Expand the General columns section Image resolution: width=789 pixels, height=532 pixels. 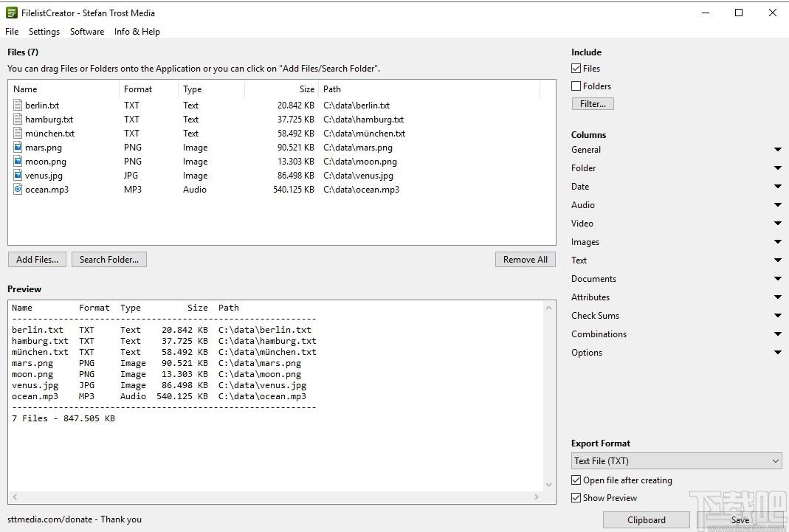pos(777,149)
